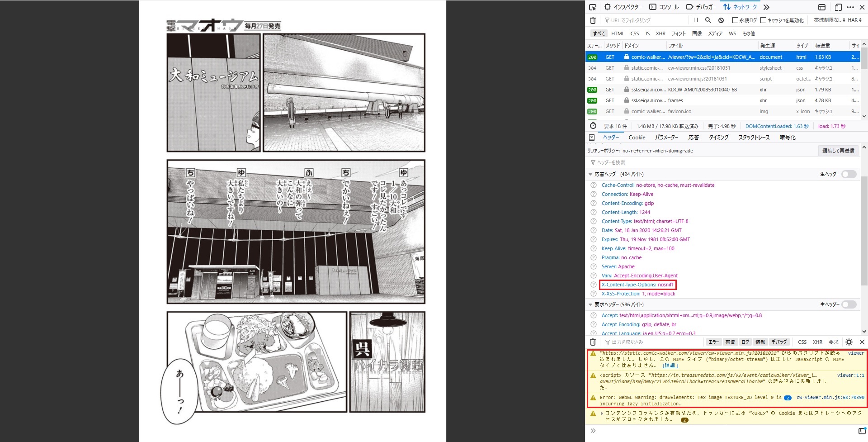Screen dimensions: 868x442
Task: Toggle raw request headers switch
Action: click(x=849, y=304)
